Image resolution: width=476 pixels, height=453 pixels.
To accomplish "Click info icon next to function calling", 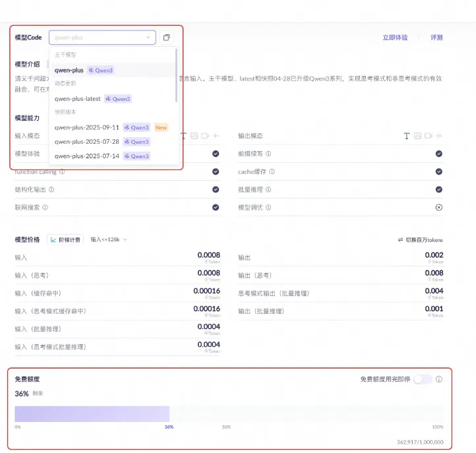I will (x=62, y=172).
